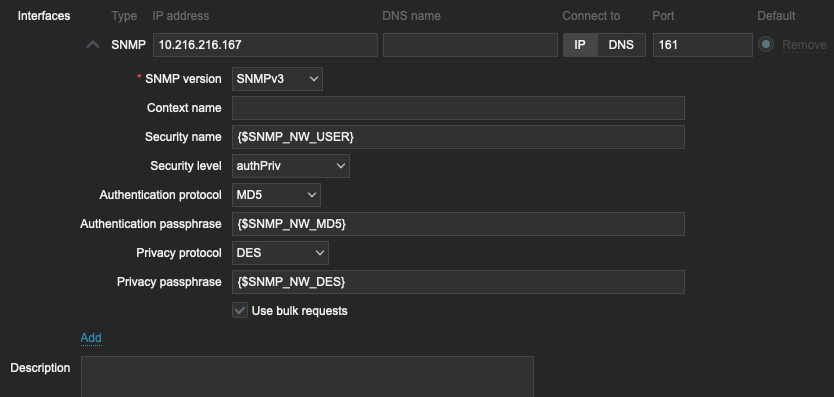Click the Port field showing 161
834x397 pixels.
coord(703,45)
